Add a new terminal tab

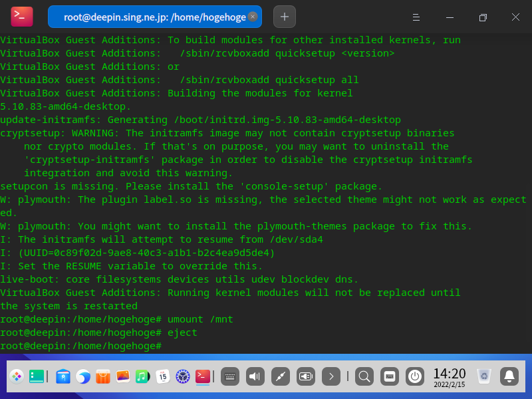coord(285,17)
